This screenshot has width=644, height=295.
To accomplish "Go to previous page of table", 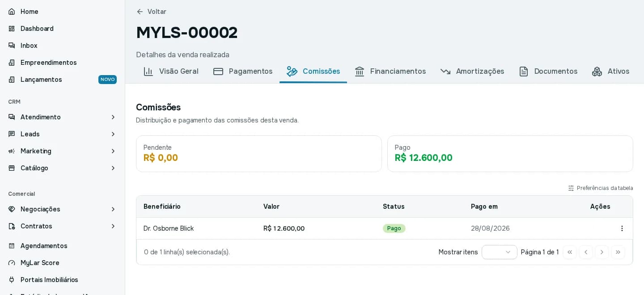I will click(586, 252).
